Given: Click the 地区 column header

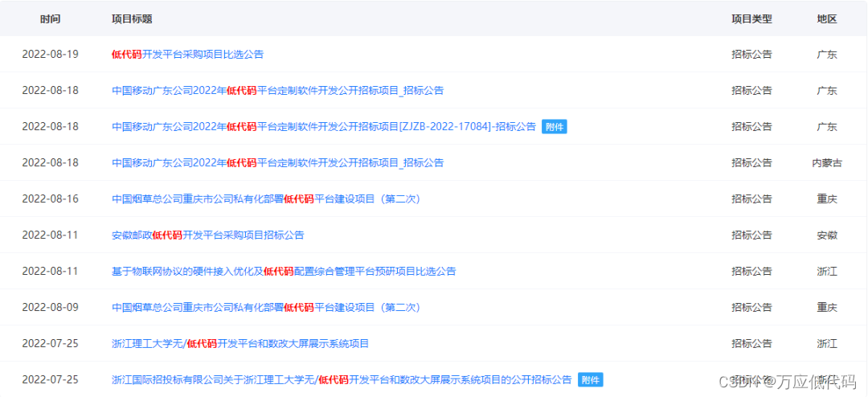Looking at the screenshot, I should pyautogui.click(x=826, y=18).
